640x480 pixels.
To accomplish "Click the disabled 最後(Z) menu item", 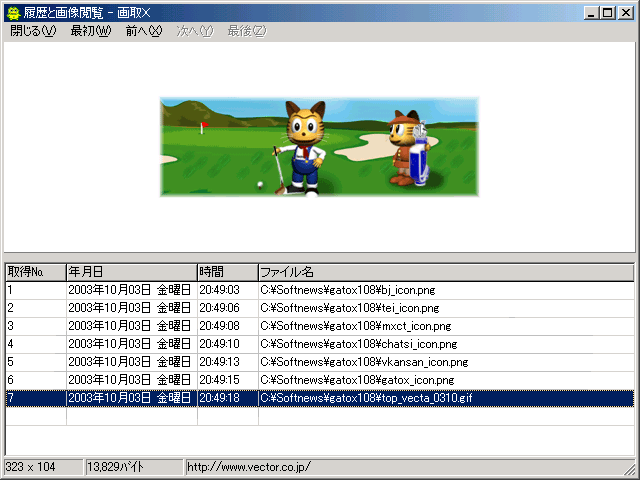I will click(x=247, y=31).
